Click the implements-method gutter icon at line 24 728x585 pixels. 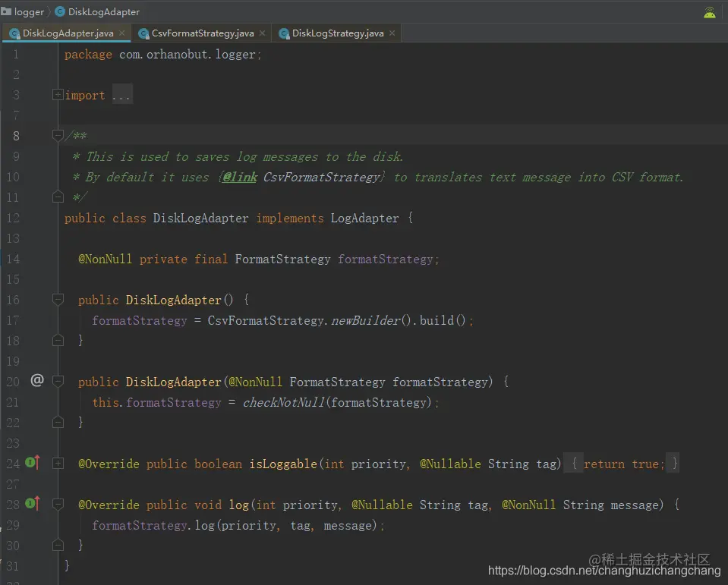pos(33,462)
